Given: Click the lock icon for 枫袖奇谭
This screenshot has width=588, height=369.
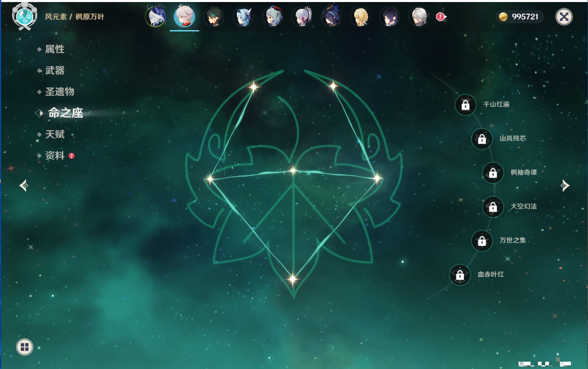Looking at the screenshot, I should [493, 173].
